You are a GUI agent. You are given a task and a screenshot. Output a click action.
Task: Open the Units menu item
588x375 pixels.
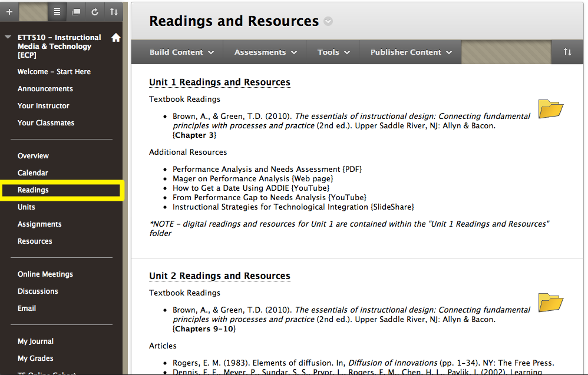tap(27, 207)
